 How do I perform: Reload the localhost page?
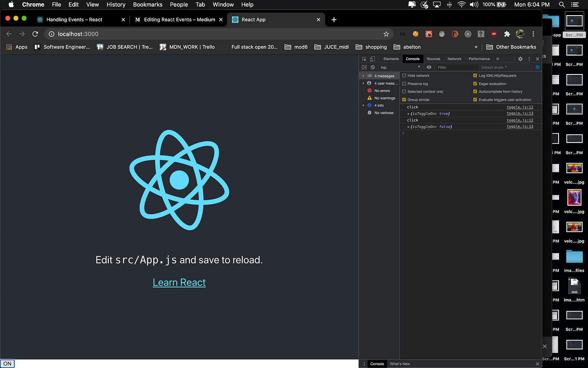(35, 34)
